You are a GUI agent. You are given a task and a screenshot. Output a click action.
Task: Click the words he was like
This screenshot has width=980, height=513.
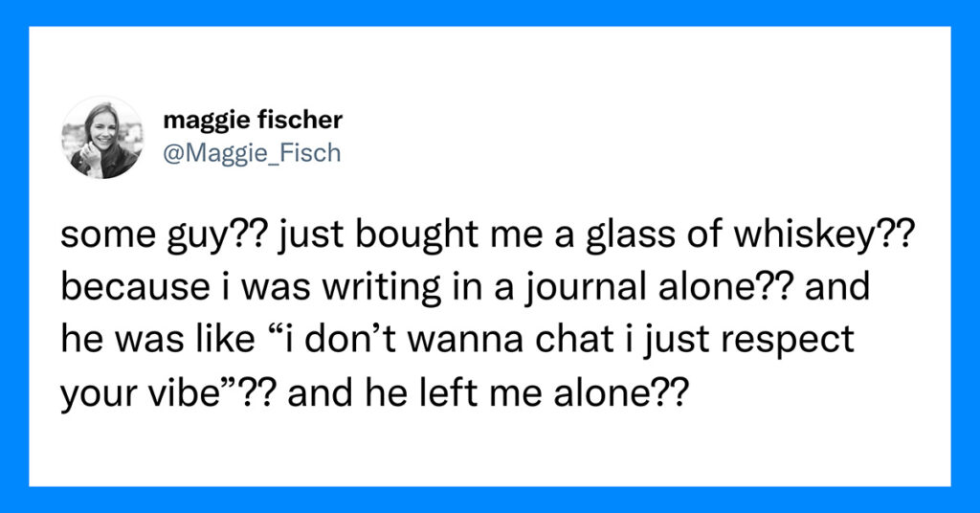[x=158, y=340]
